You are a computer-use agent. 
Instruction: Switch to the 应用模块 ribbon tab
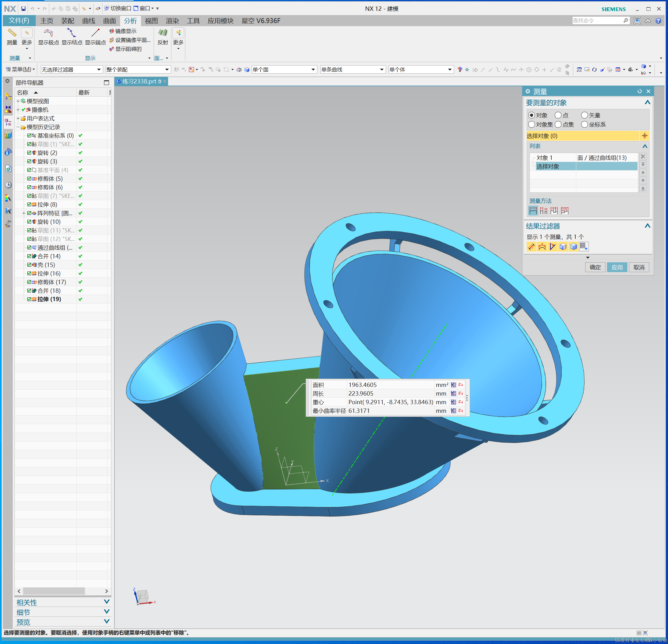[x=220, y=21]
